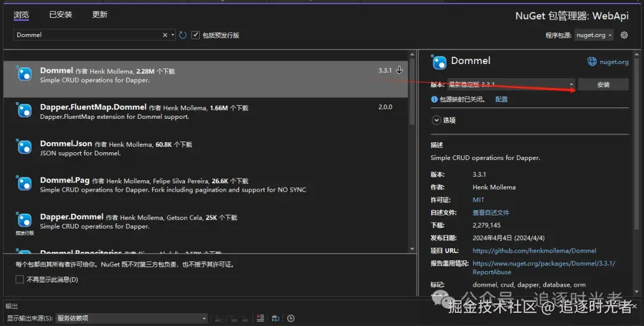This screenshot has width=644, height=326.
Task: Toggle word wrap in output panel
Action: (x=275, y=318)
